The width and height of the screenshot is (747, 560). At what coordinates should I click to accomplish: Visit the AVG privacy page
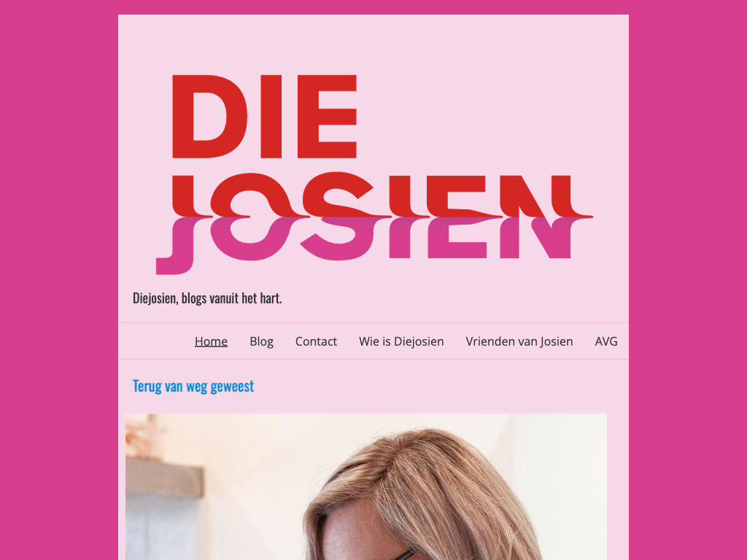606,341
